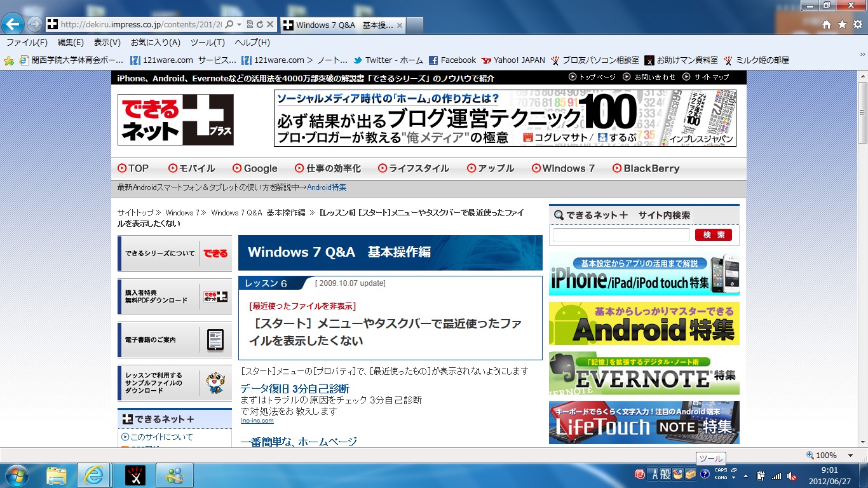Viewport: 868px width, 488px height.
Task: Click the power plug tray icon
Action: 761,475
